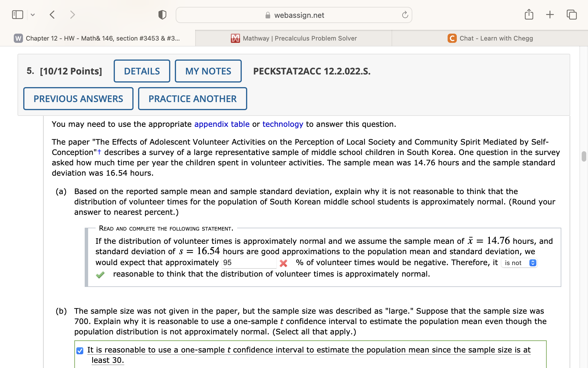Screen dimensions: 588x368
Task: Show the tab overview
Action: pyautogui.click(x=571, y=14)
